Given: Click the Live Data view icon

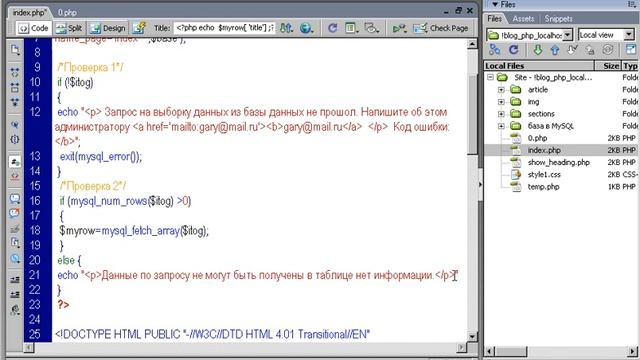Looking at the screenshot, I should (139, 28).
